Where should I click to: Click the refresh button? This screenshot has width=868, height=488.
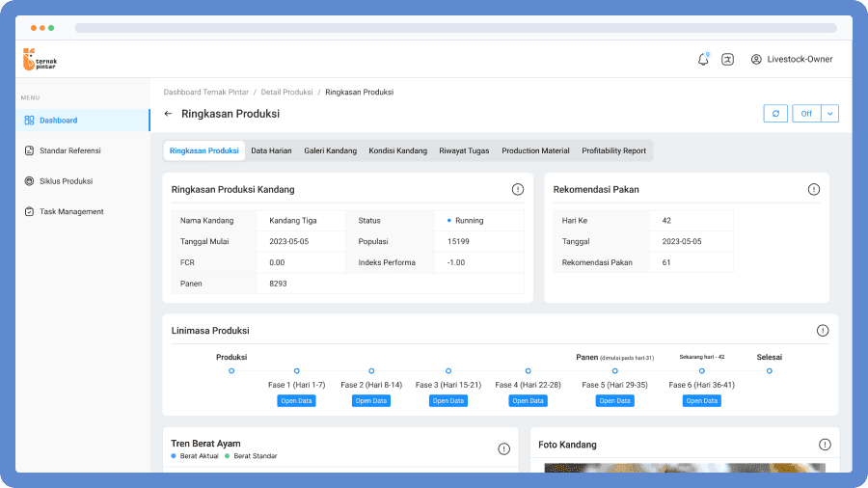[x=775, y=114]
